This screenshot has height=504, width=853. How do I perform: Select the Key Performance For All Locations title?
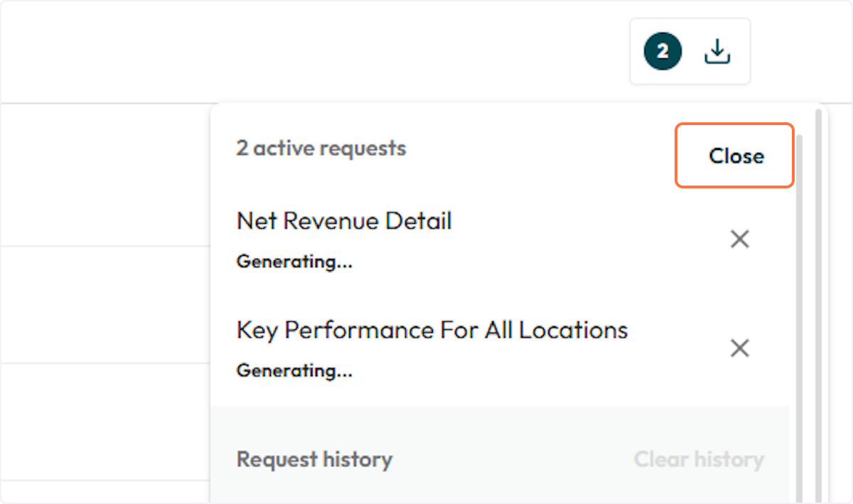(x=431, y=331)
